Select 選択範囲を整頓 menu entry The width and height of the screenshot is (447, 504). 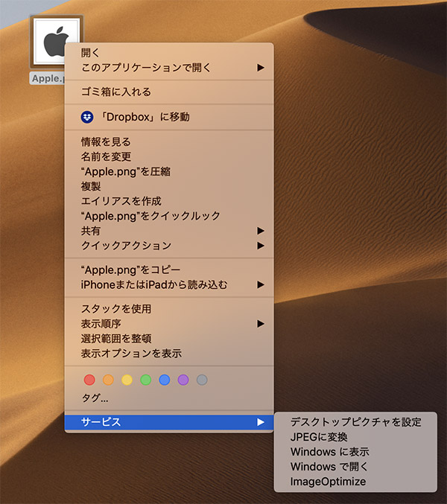tap(169, 339)
